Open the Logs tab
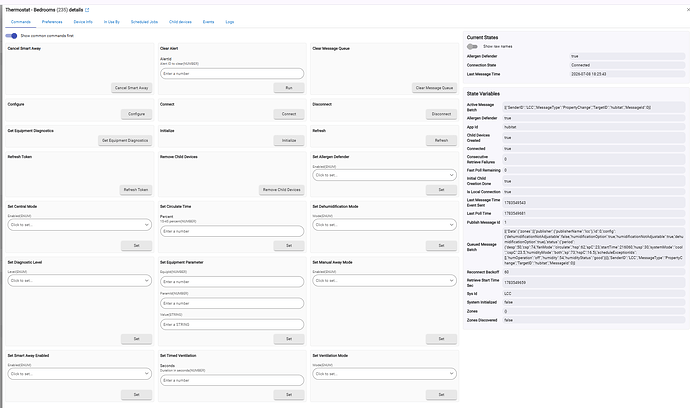This screenshot has width=690, height=408. pos(230,22)
